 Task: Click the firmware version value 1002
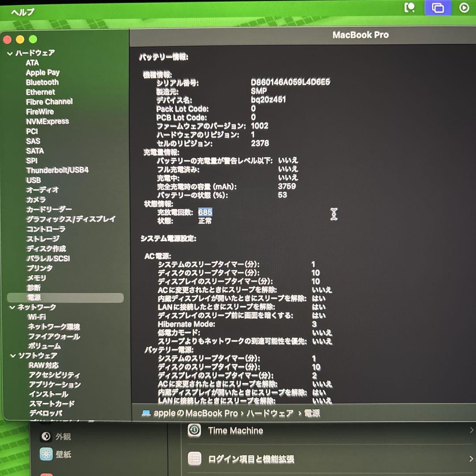[260, 126]
